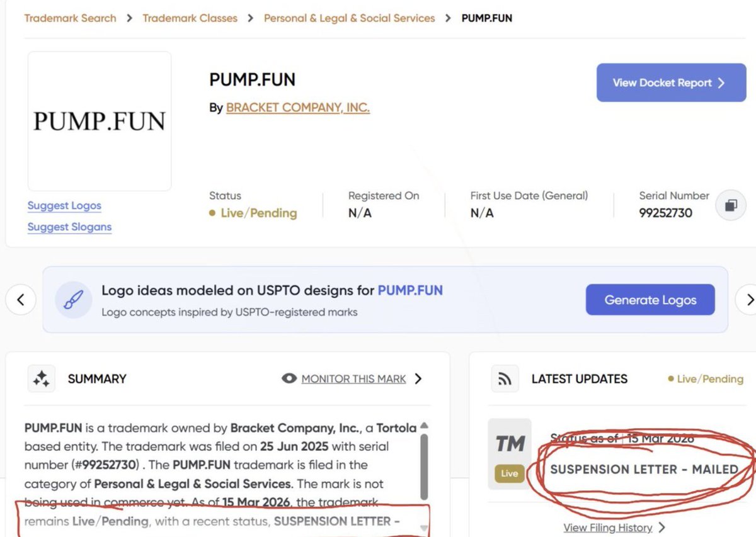Click the LATEST UPDATES heading
756x537 pixels.
point(580,379)
